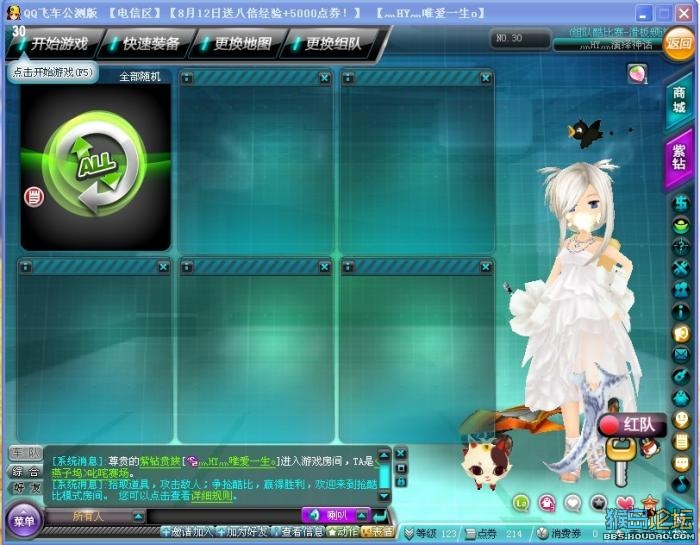The width and height of the screenshot is (700, 545).
Task: Expand the 所有人 chat target dropdown
Action: point(139,517)
